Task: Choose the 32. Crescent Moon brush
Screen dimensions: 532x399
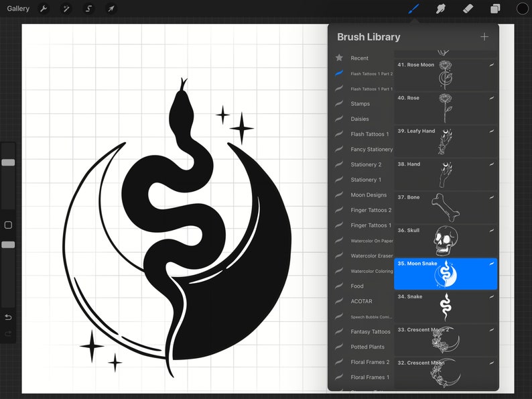Action: point(446,373)
